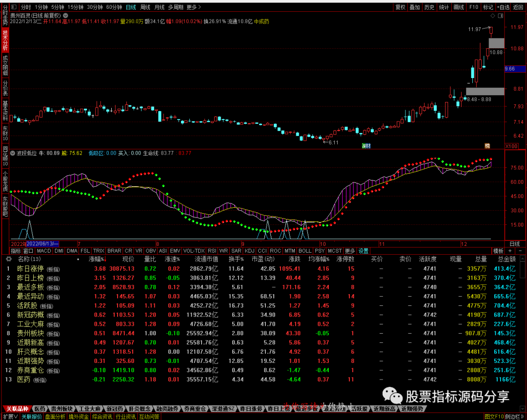Open the 多周期 multi-period view
The width and height of the screenshot is (527, 420).
176,7
